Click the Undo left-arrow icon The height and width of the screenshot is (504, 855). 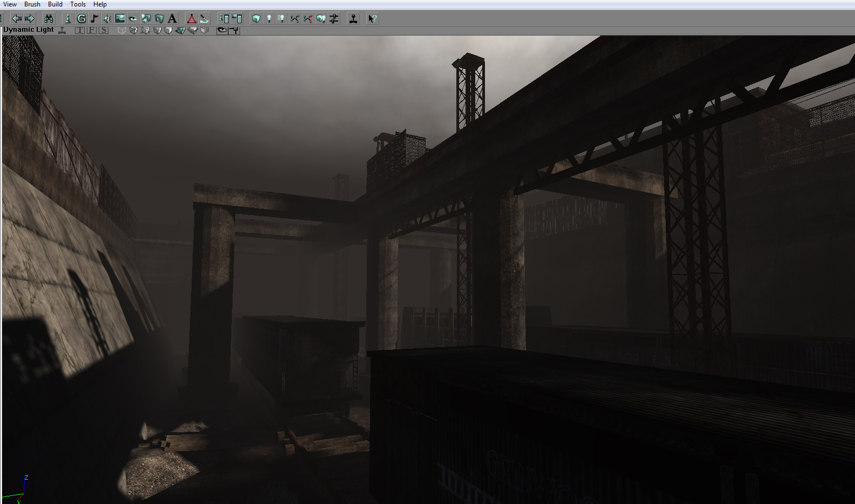(17, 19)
